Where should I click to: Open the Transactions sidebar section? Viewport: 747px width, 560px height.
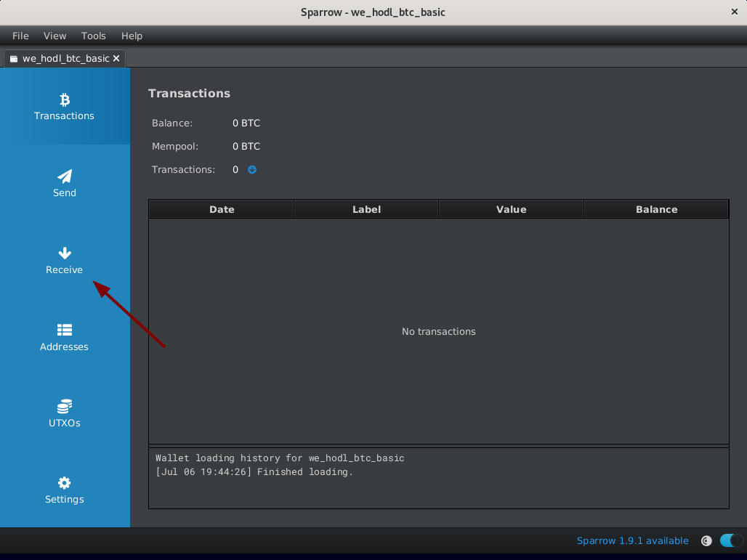(x=65, y=107)
